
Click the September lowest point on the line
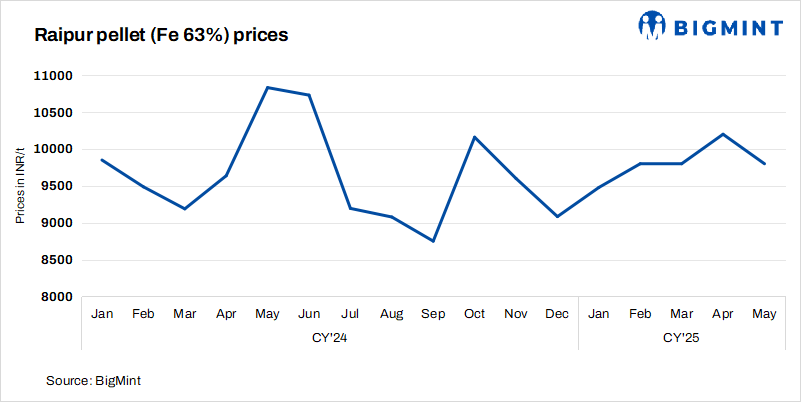pyautogui.click(x=433, y=241)
